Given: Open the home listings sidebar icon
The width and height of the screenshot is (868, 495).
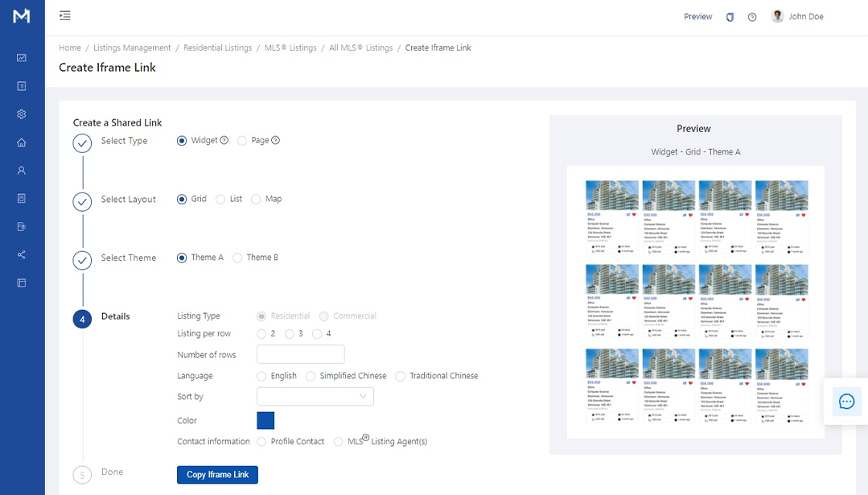Looking at the screenshot, I should (x=22, y=142).
